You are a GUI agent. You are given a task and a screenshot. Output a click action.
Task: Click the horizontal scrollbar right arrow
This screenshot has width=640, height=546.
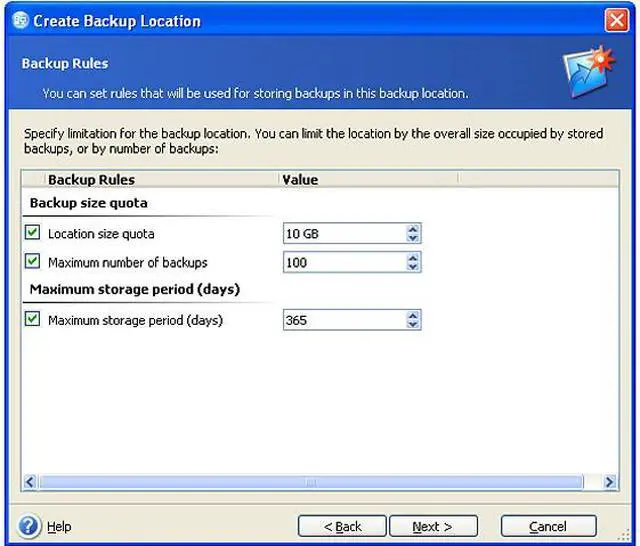610,482
